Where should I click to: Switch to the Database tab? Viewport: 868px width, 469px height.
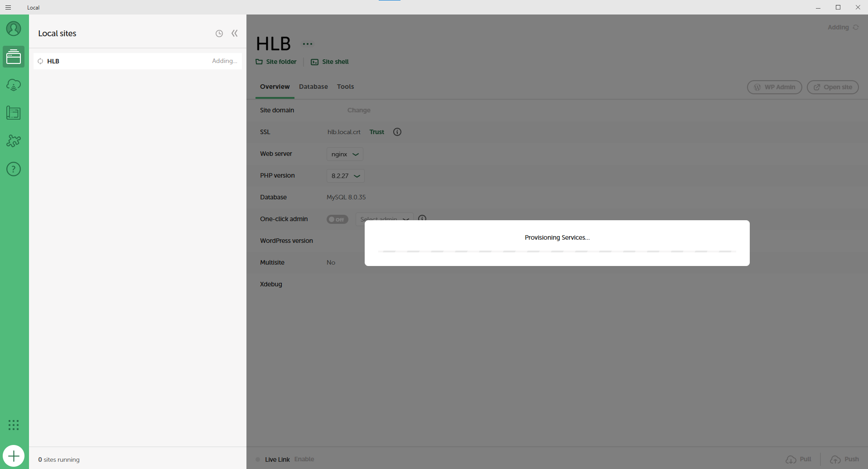313,87
